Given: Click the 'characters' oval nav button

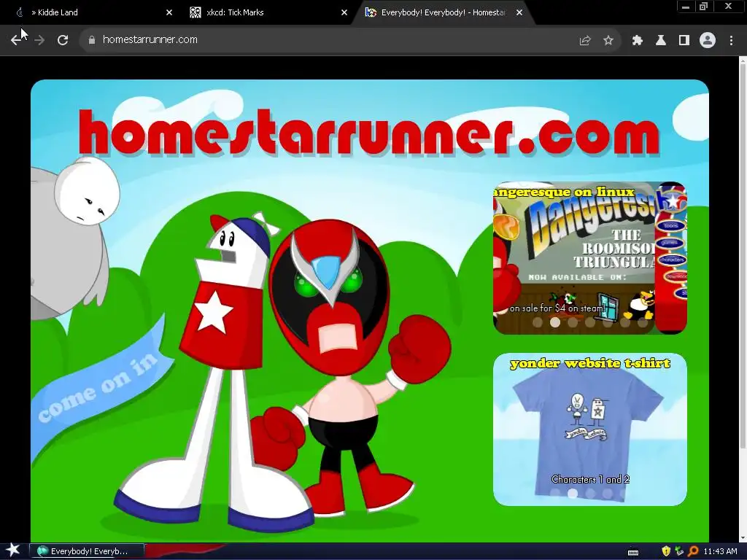Looking at the screenshot, I should click(672, 260).
